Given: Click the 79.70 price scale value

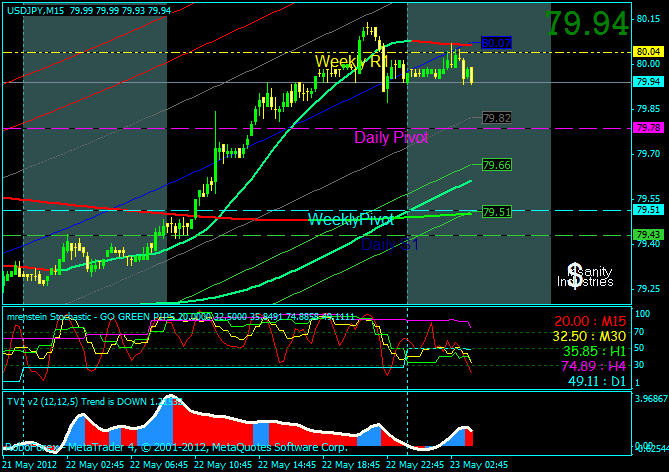Looking at the screenshot, I should [x=648, y=154].
